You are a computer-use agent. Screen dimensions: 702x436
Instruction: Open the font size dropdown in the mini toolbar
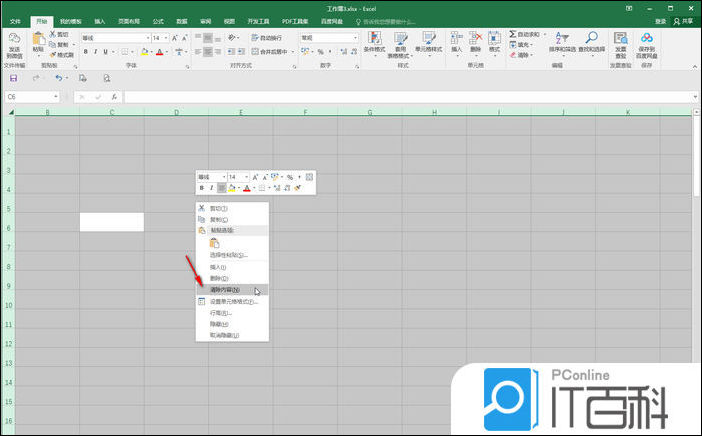247,176
